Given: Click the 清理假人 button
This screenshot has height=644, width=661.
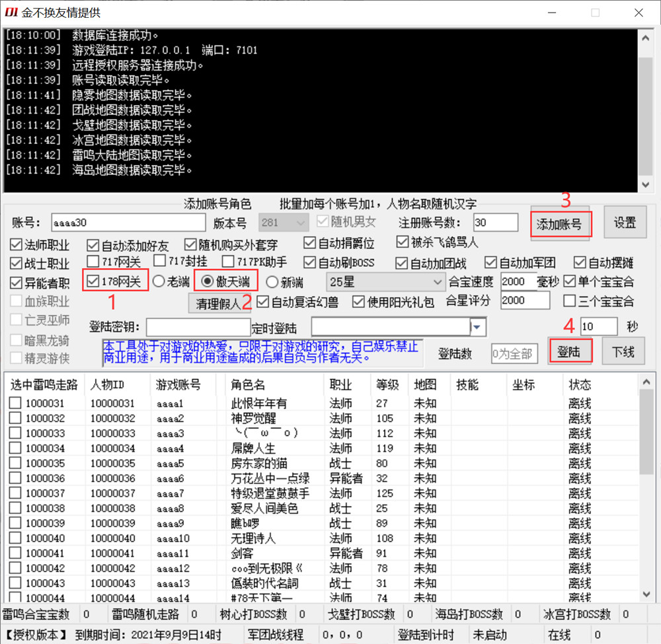Looking at the screenshot, I should [219, 305].
